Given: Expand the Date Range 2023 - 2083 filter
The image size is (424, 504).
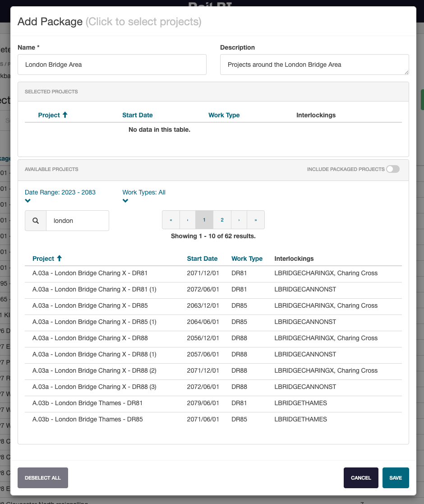Looking at the screenshot, I should pyautogui.click(x=28, y=201).
